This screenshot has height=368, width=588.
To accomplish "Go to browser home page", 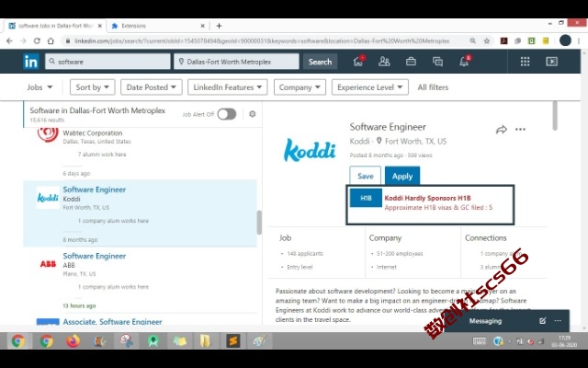I will coord(51,40).
